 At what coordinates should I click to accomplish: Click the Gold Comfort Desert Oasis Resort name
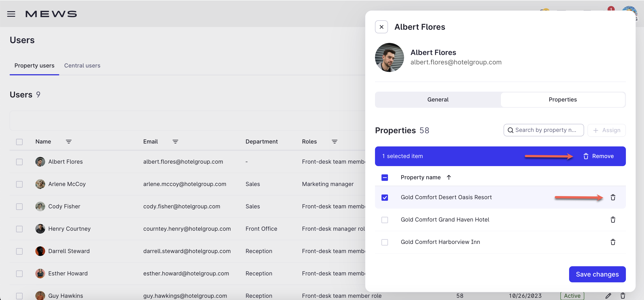(x=446, y=197)
